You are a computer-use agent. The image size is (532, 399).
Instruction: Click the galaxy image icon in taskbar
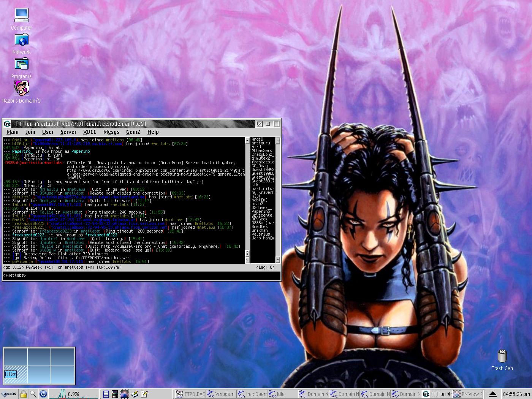tap(124, 394)
